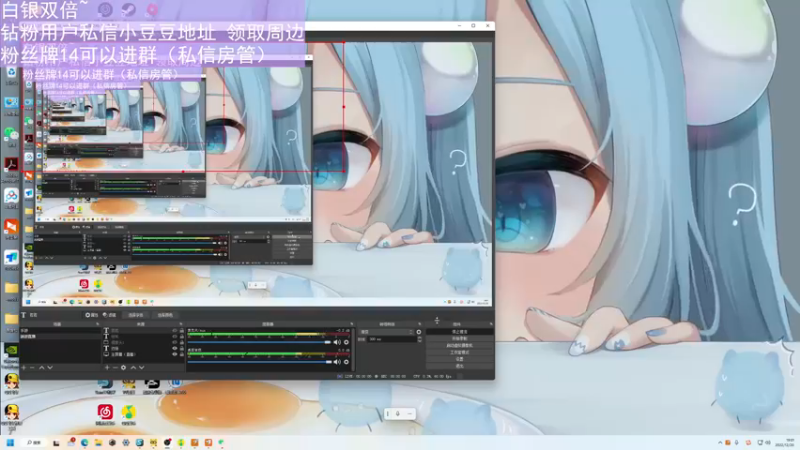Click the Select Font button in source toolbar
This screenshot has height=450, width=800.
136,315
